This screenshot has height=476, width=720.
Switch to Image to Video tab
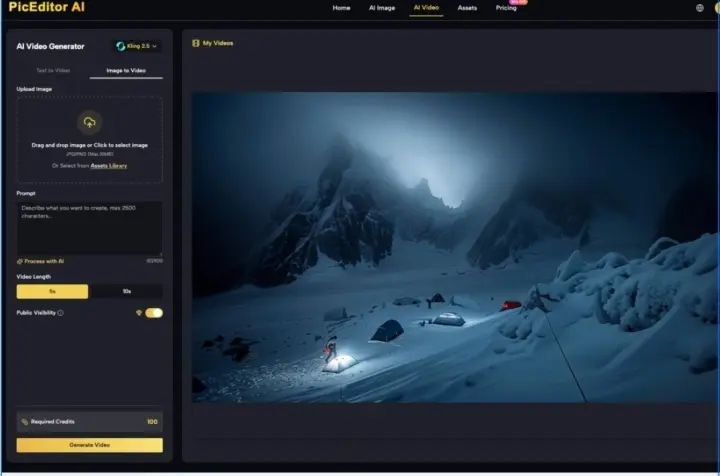pos(126,71)
